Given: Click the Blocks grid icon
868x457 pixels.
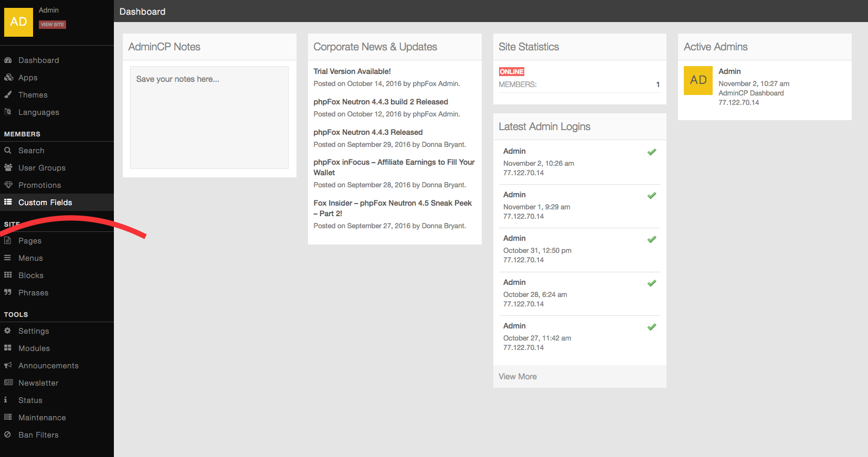Looking at the screenshot, I should (8, 275).
